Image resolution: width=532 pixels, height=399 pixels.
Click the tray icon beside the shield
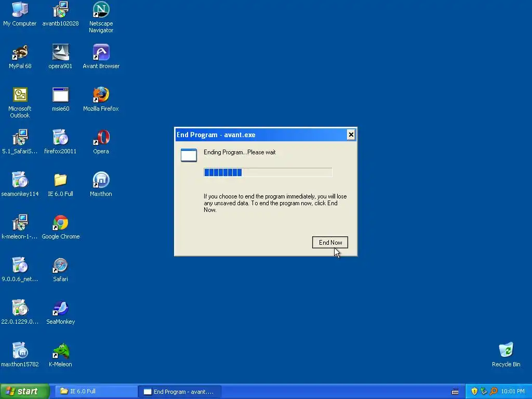[x=484, y=391]
